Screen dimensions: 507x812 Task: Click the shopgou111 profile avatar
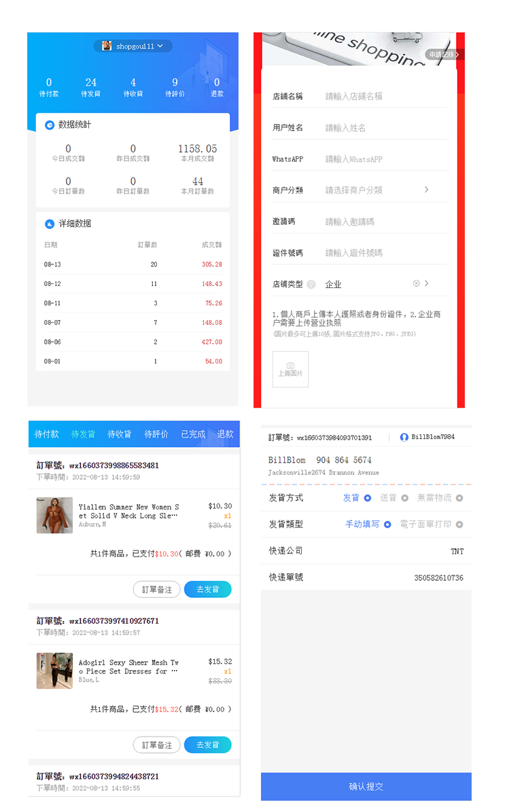point(107,46)
